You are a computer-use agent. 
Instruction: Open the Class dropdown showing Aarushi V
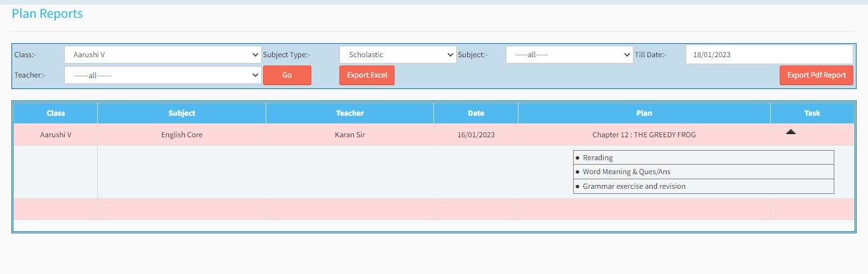[x=162, y=55]
